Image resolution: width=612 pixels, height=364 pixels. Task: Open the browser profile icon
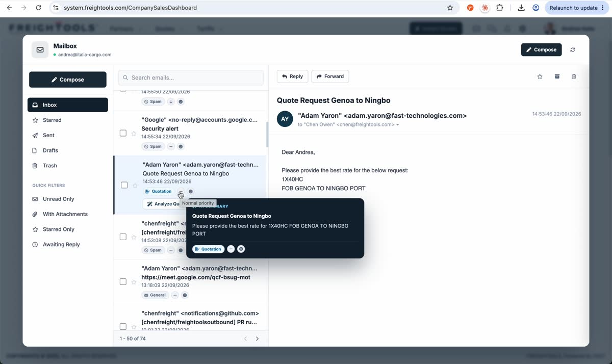[536, 8]
